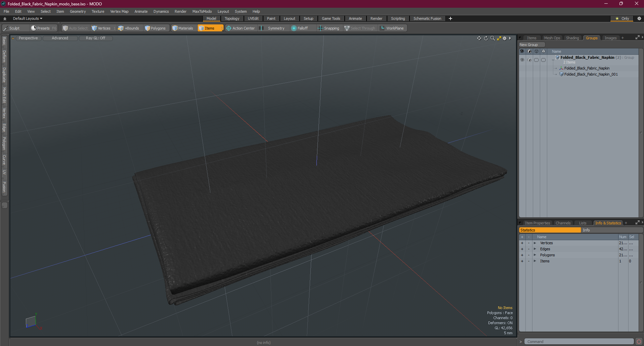Open the MaxToModo menu

[202, 11]
